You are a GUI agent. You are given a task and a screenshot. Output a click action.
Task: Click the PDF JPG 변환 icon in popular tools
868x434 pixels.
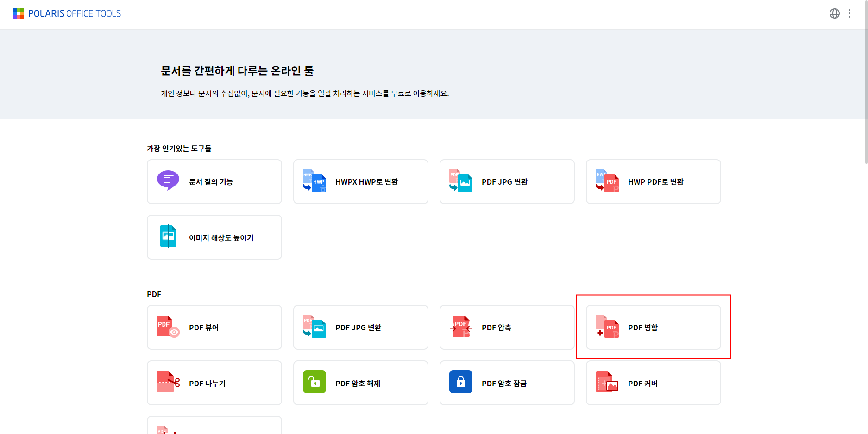(461, 181)
